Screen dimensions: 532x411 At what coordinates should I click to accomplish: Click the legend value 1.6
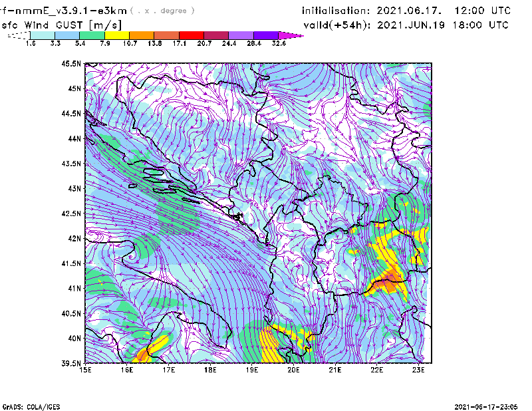tap(31, 43)
